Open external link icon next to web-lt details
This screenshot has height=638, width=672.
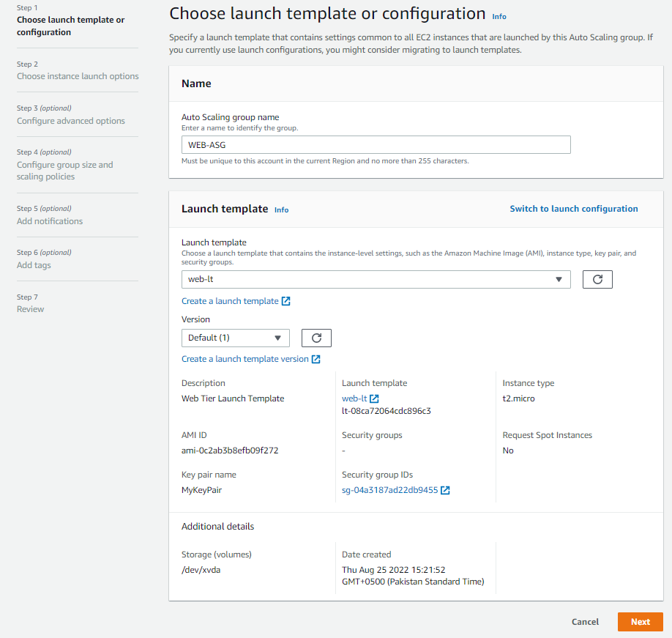(374, 398)
